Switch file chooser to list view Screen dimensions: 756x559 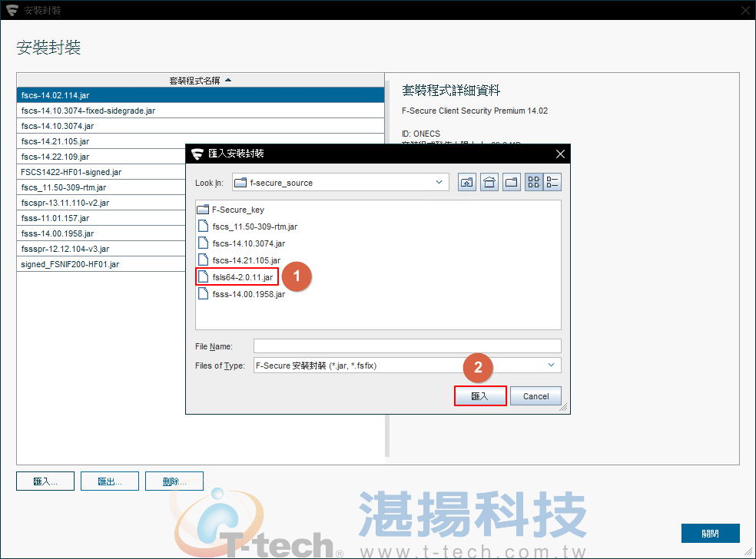pos(534,182)
